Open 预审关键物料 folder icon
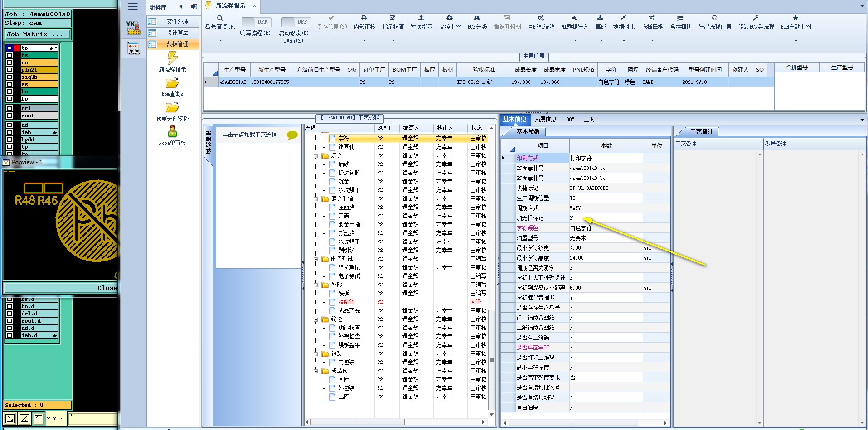The width and height of the screenshot is (868, 430). click(x=172, y=108)
